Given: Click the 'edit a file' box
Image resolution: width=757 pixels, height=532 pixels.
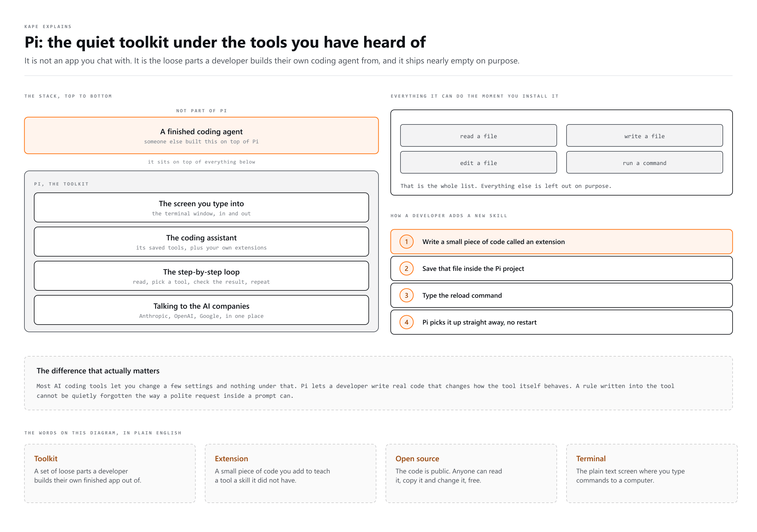Looking at the screenshot, I should 478,162.
